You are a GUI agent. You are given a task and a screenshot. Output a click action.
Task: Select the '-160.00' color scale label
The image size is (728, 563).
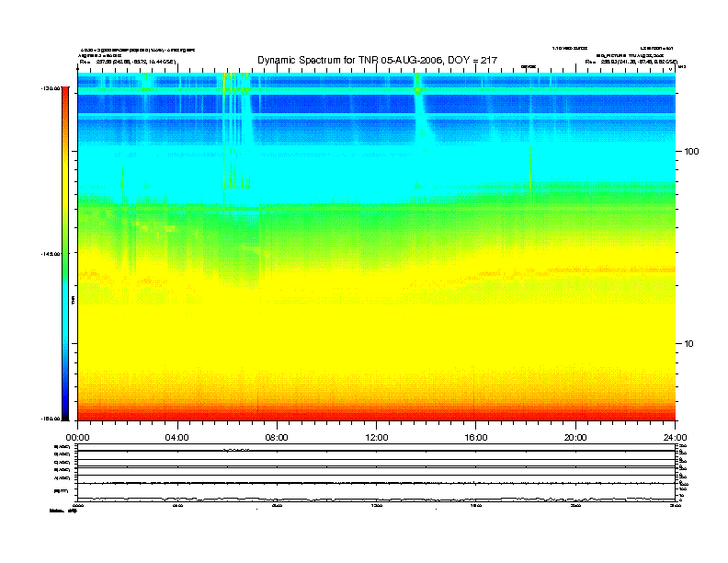click(51, 419)
